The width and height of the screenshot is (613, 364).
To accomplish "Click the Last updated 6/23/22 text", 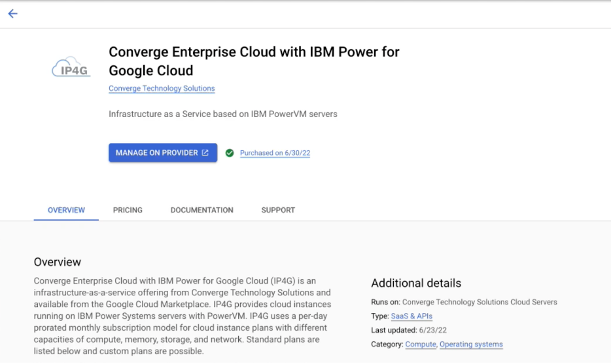I will point(408,330).
